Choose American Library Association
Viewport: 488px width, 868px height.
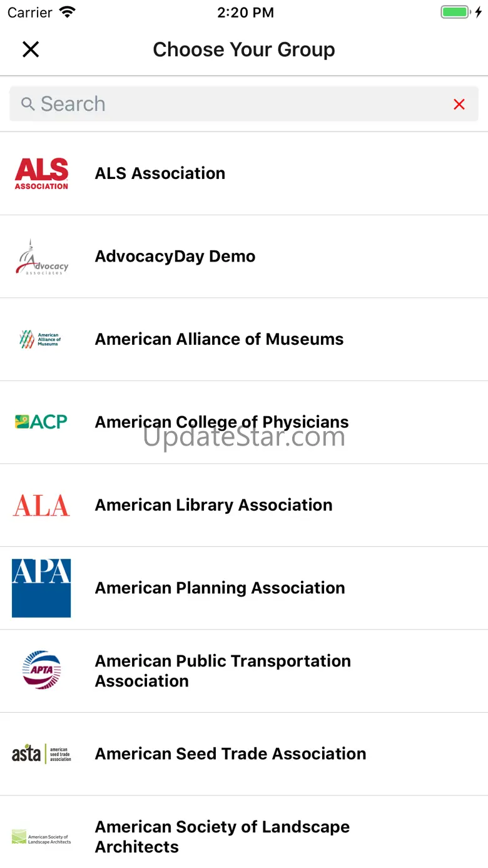point(213,505)
